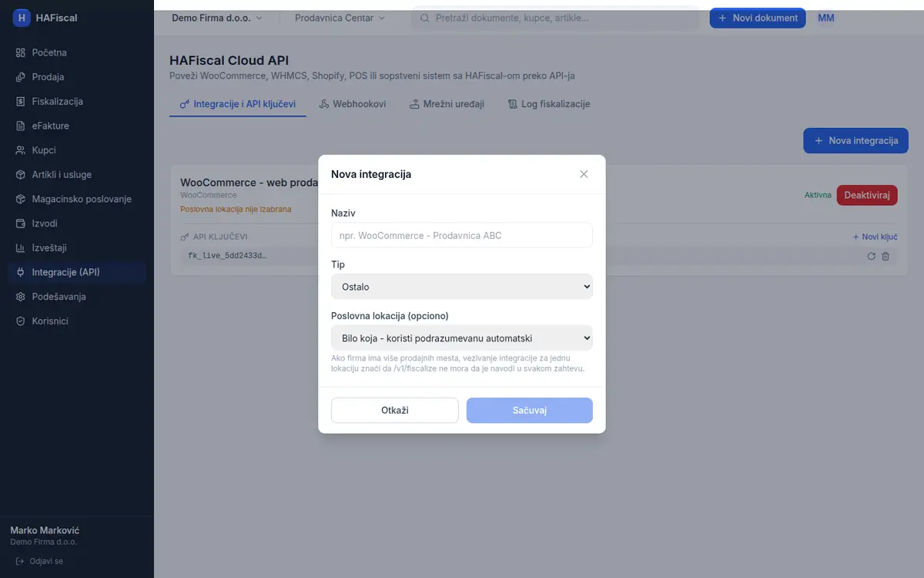
Task: Regenerate the fk_live API key
Action: coord(871,257)
